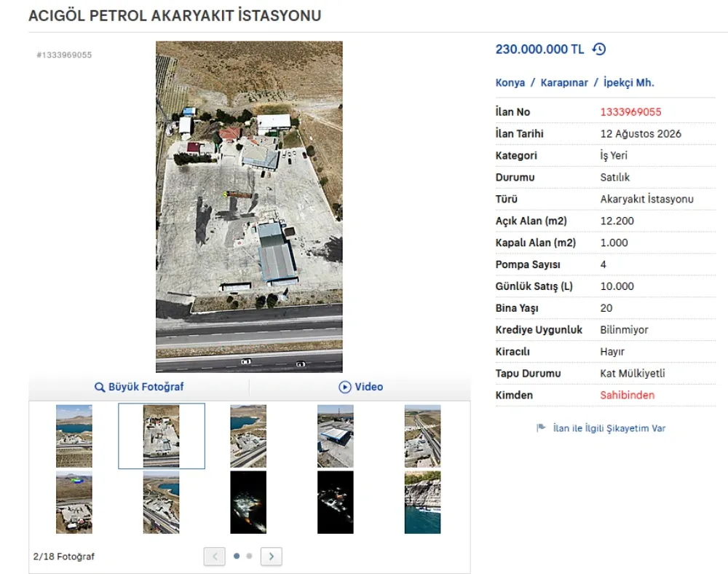Image resolution: width=728 pixels, height=574 pixels.
Task: Select the fifth top-row highway thumbnail
Action: coord(422,436)
